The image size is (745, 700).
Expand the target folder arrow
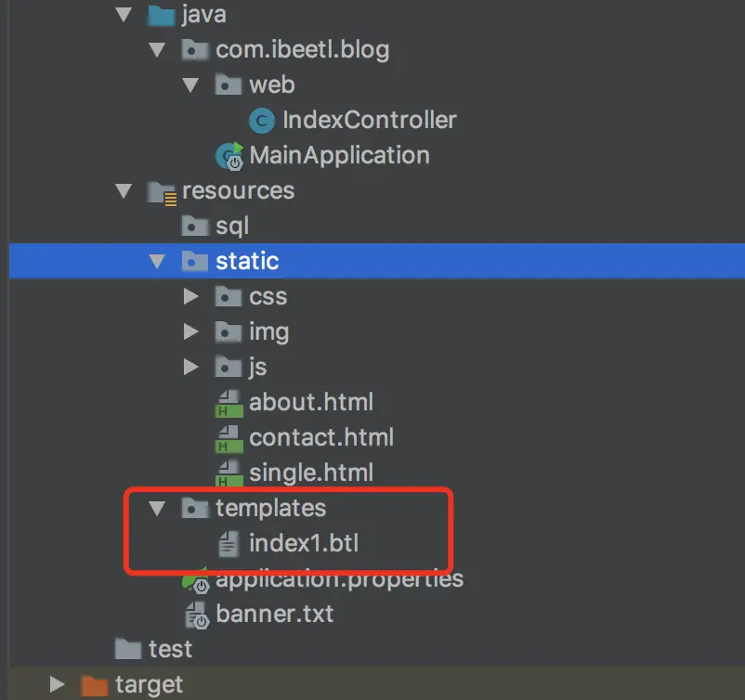pos(58,686)
